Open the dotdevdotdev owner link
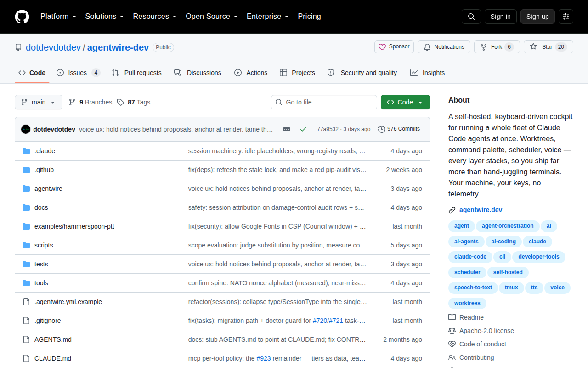The width and height of the screenshot is (588, 368). [x=53, y=47]
